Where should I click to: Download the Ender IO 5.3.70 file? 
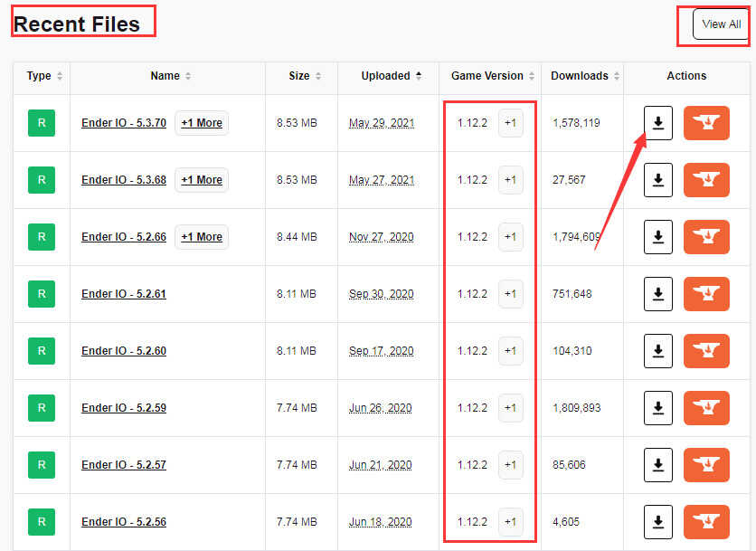pos(658,123)
